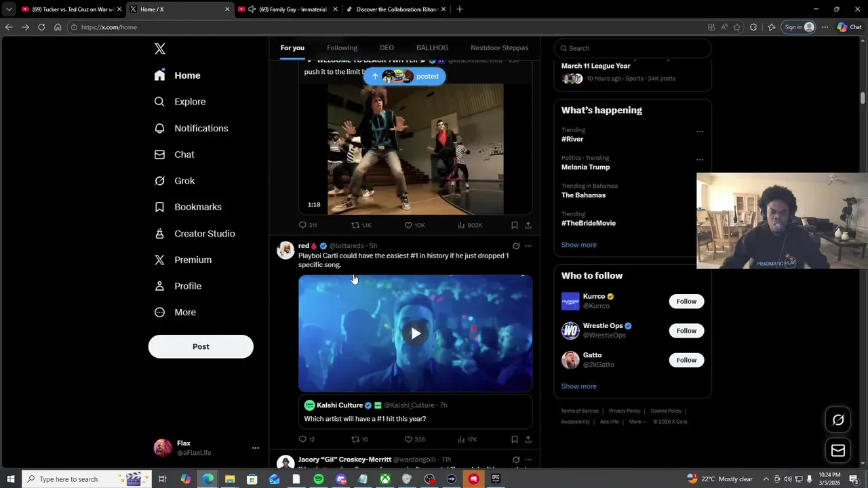Open Notifications page
Image resolution: width=868 pixels, height=488 pixels.
point(191,128)
